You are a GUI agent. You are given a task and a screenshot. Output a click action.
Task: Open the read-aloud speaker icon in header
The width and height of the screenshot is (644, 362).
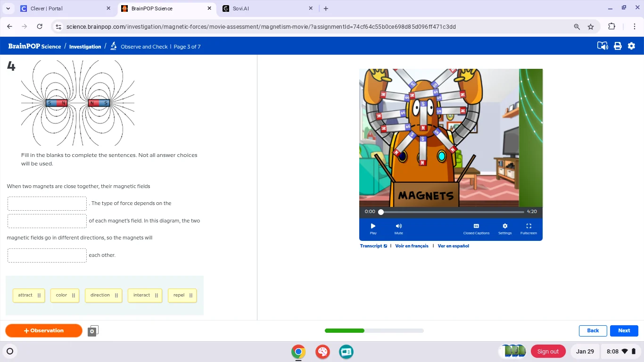pyautogui.click(x=602, y=46)
